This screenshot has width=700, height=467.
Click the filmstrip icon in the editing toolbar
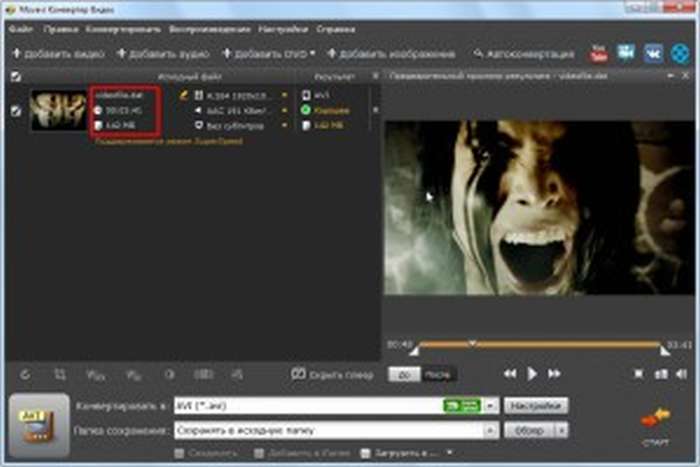203,375
